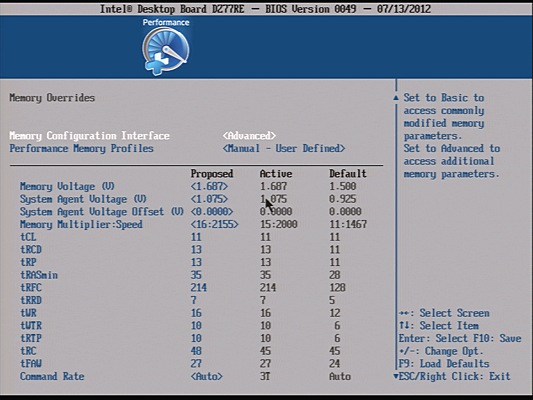This screenshot has height=400, width=533.
Task: Select the Command Rate Auto option
Action: 207,376
